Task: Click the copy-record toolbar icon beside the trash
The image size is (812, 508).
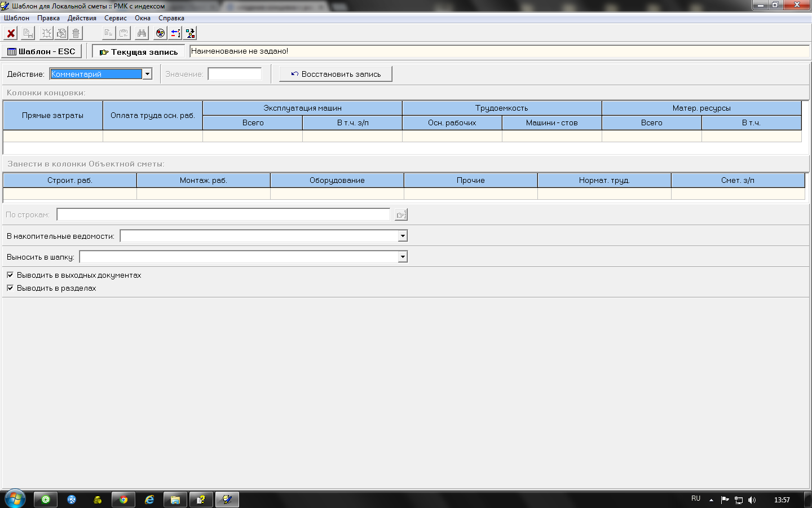Action: tap(61, 33)
